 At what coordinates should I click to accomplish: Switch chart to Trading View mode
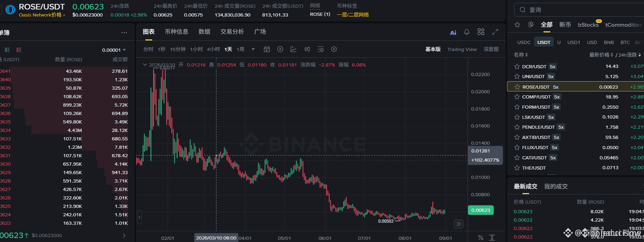point(462,49)
